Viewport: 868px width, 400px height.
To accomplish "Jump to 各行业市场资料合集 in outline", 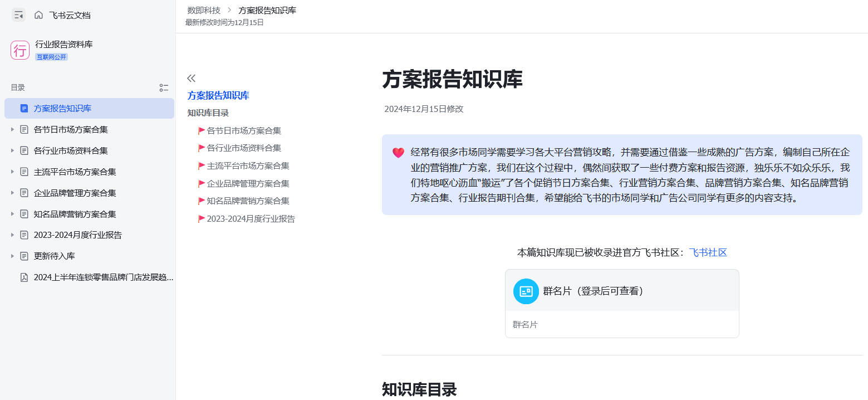I will click(x=244, y=148).
